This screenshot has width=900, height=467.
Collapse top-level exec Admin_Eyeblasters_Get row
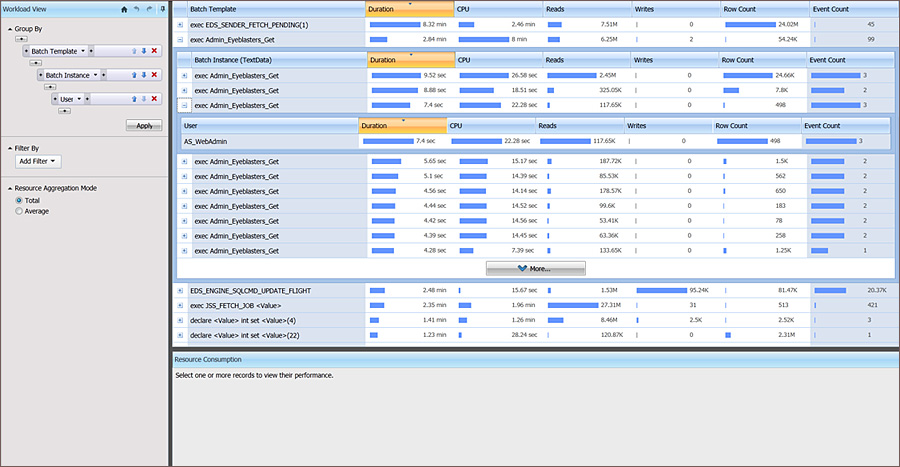[x=180, y=40]
